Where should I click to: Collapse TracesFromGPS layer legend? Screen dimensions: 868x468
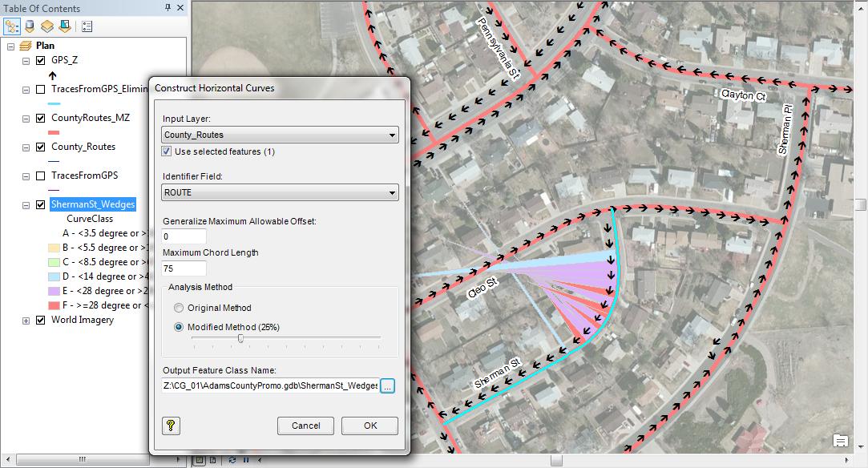click(x=26, y=176)
